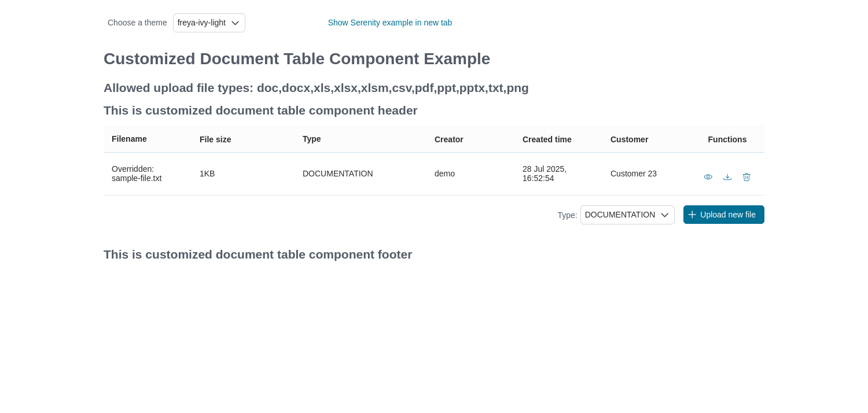Click the download arrow in the Functions column

[727, 176]
